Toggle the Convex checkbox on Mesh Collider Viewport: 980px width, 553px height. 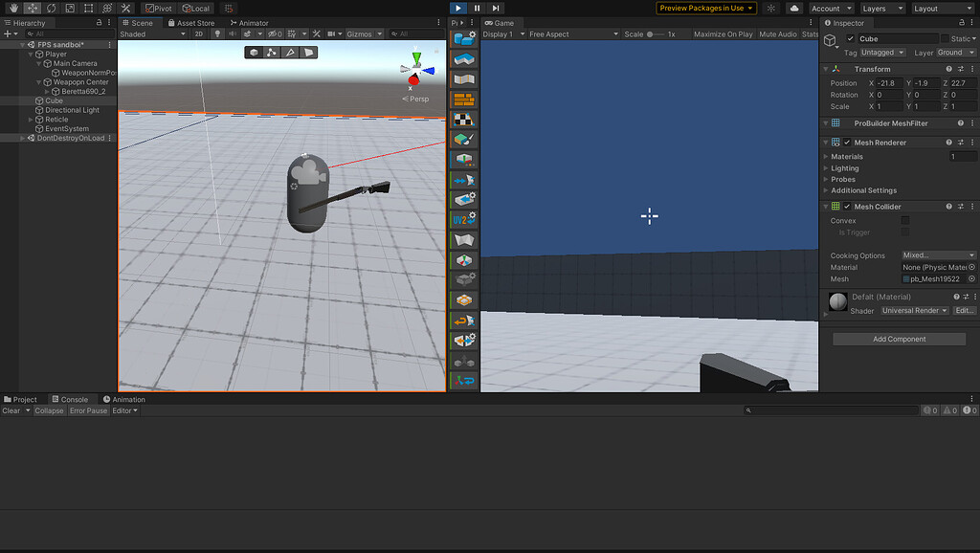(x=903, y=221)
